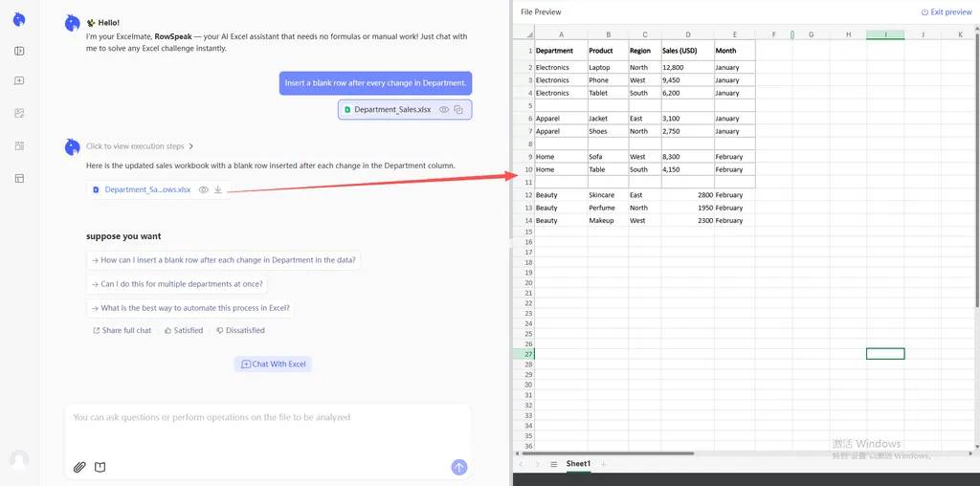Click the sidebar panel toggle icon
980x486 pixels.
[19, 51]
